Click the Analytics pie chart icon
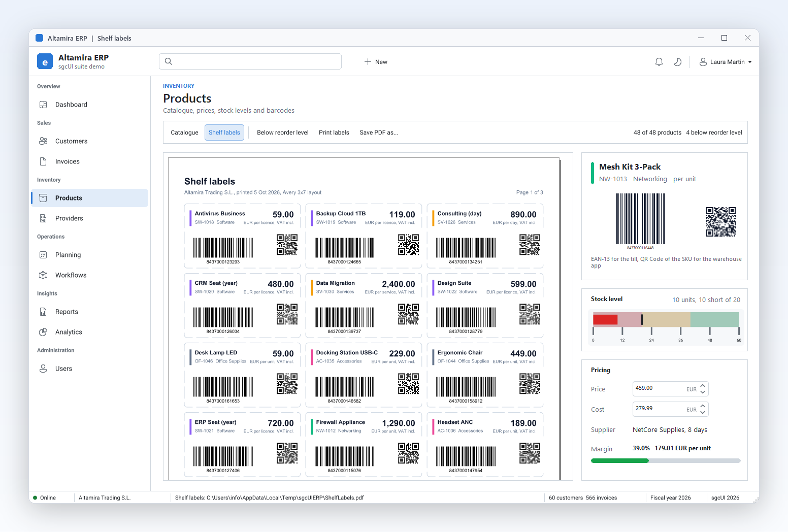This screenshot has width=788, height=532. point(43,332)
